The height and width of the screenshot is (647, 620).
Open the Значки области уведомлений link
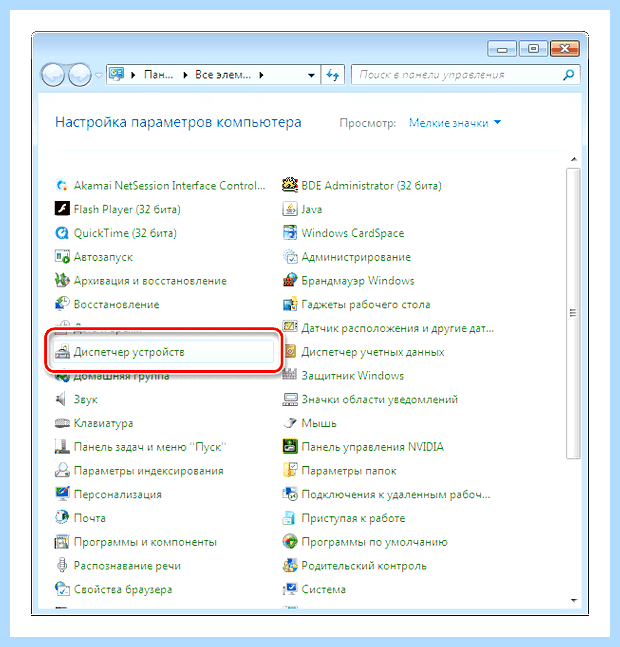380,399
